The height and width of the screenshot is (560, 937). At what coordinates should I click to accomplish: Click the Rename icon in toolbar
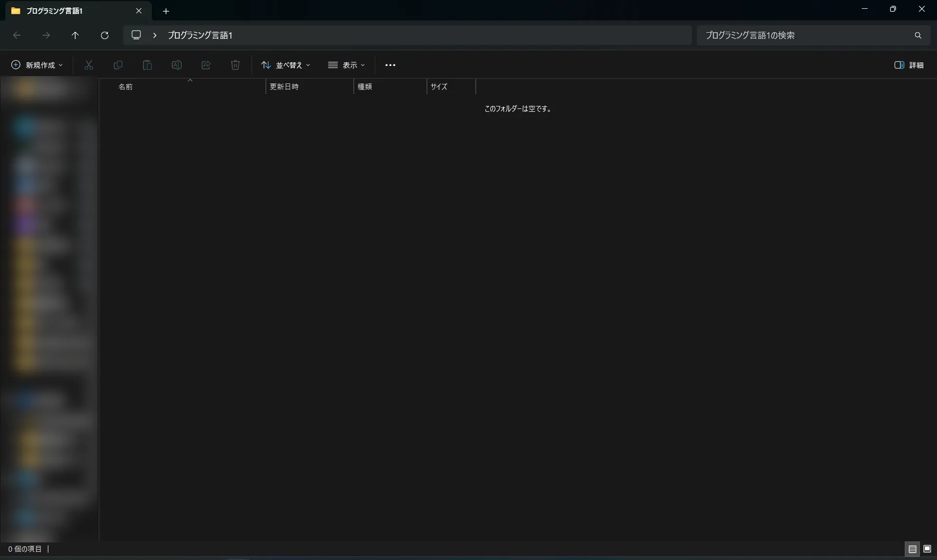coord(177,65)
